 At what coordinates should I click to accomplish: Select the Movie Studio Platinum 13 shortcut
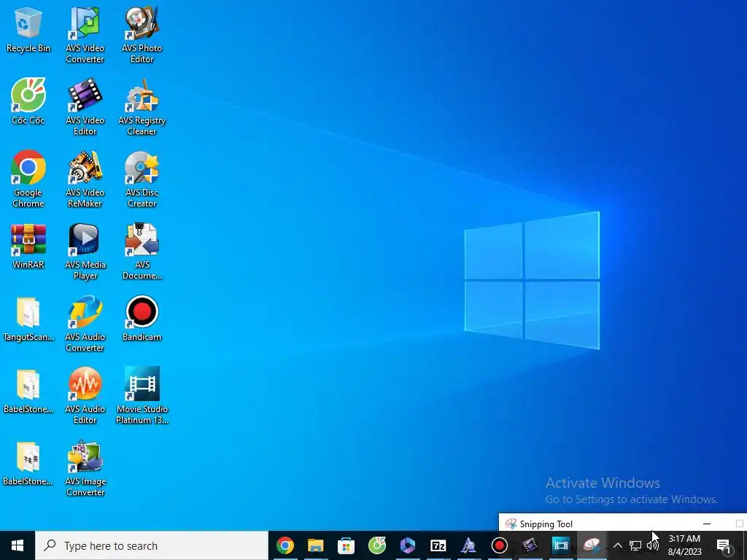(142, 396)
